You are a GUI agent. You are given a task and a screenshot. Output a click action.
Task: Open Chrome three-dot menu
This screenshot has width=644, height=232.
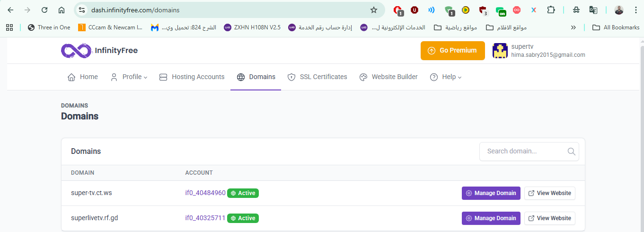point(635,10)
